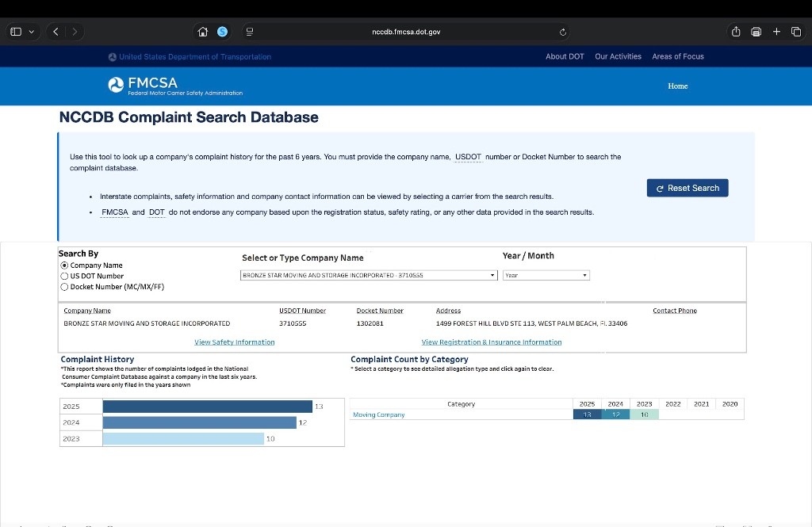The image size is (812, 527).
Task: Open Areas of Focus menu item
Action: (677, 56)
